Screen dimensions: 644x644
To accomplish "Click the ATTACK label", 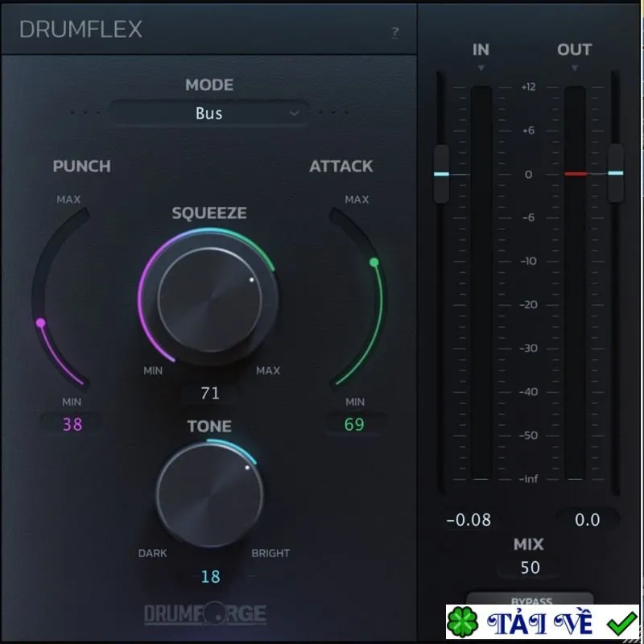I will pos(341,167).
